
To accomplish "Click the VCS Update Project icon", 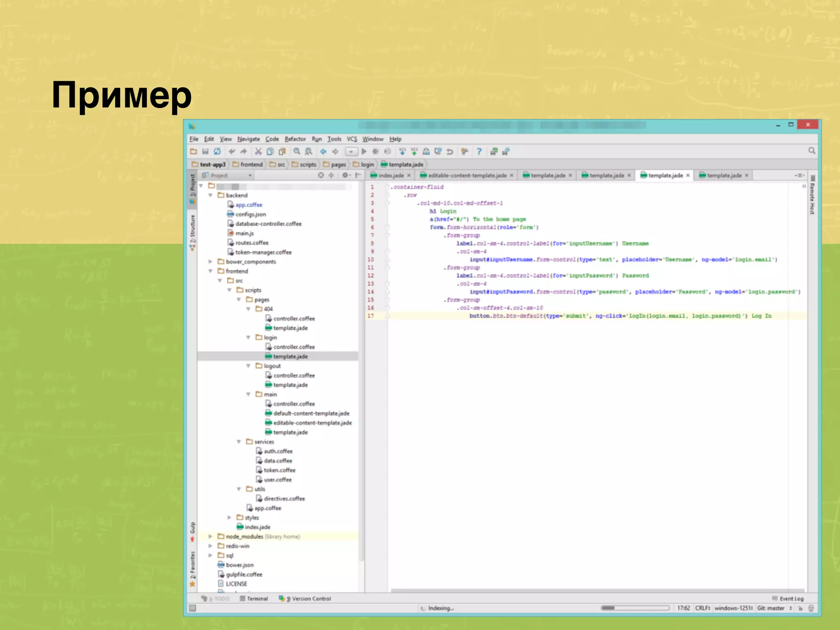I will coord(402,152).
